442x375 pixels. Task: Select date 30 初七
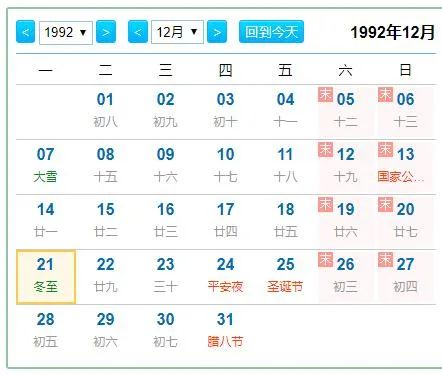(x=165, y=332)
